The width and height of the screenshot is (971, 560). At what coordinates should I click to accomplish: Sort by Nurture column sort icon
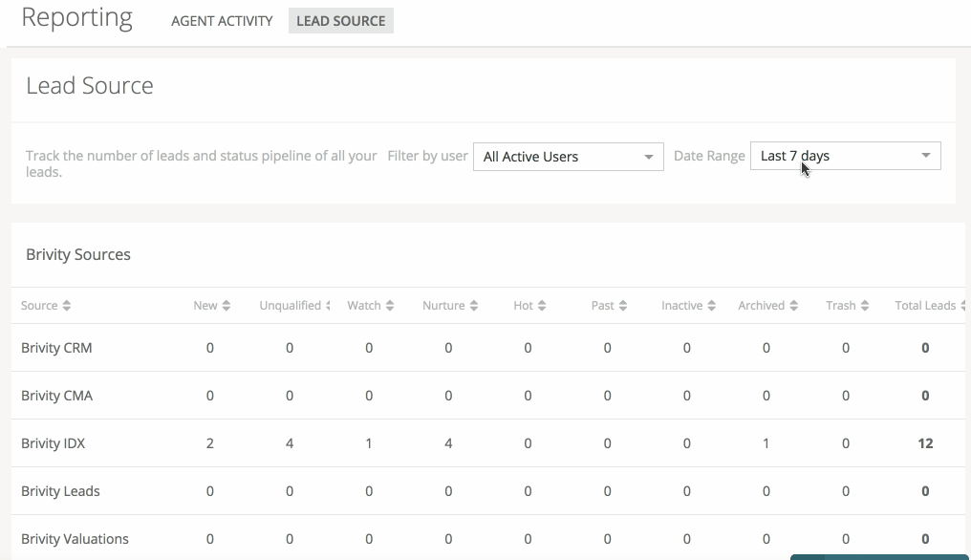(x=474, y=306)
